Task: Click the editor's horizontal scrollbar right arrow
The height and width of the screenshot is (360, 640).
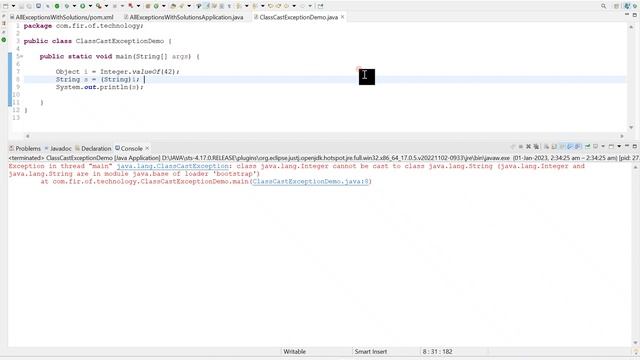Action: pyautogui.click(x=622, y=136)
